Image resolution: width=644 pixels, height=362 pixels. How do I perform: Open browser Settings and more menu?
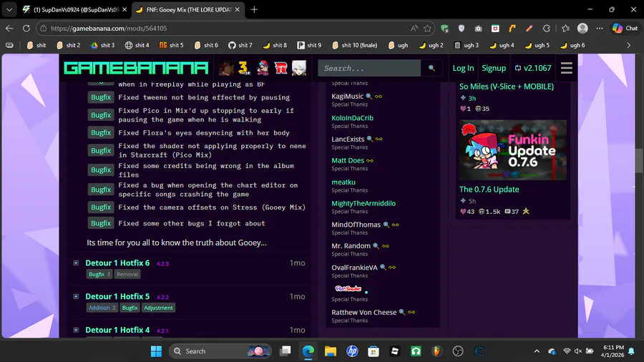coord(600,29)
